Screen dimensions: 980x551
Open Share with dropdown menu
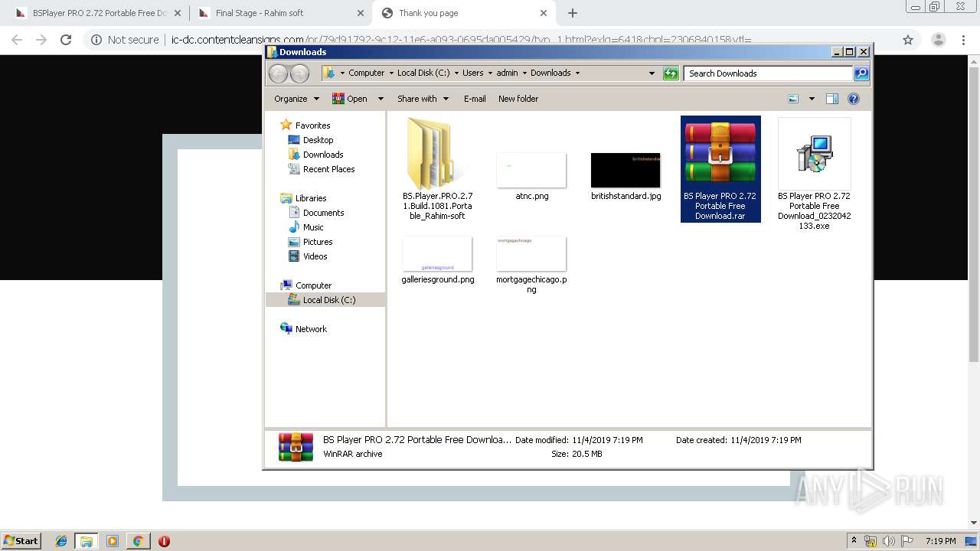422,99
